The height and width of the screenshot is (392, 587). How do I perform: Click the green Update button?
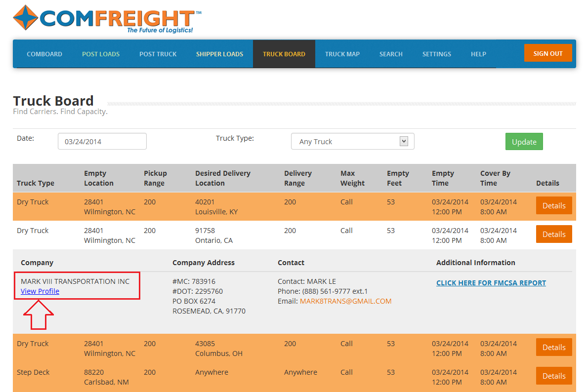(524, 142)
